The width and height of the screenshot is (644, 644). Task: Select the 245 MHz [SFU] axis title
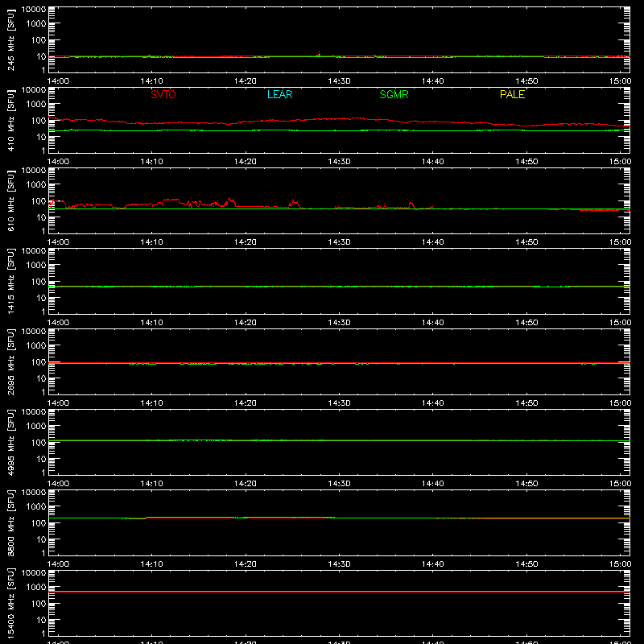[11, 39]
